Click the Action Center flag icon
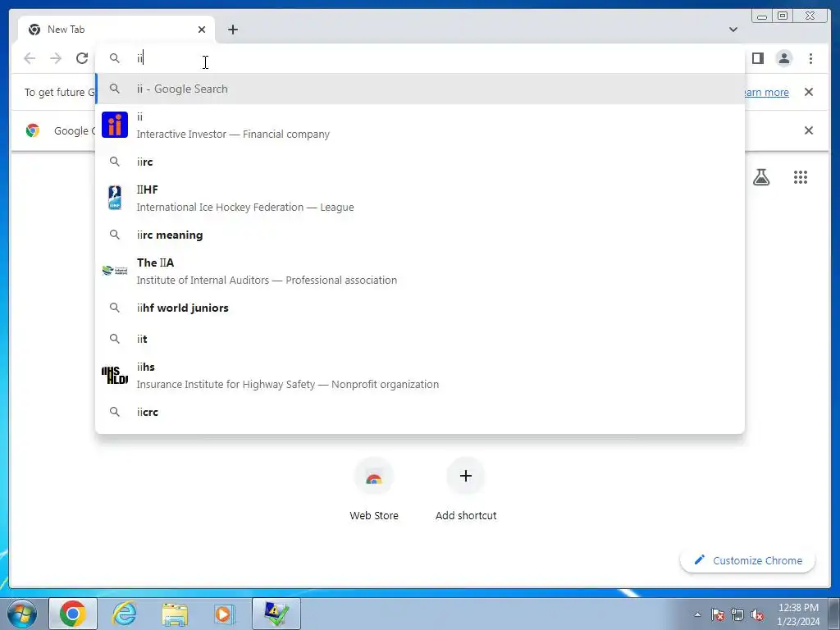The height and width of the screenshot is (630, 840). click(x=718, y=614)
